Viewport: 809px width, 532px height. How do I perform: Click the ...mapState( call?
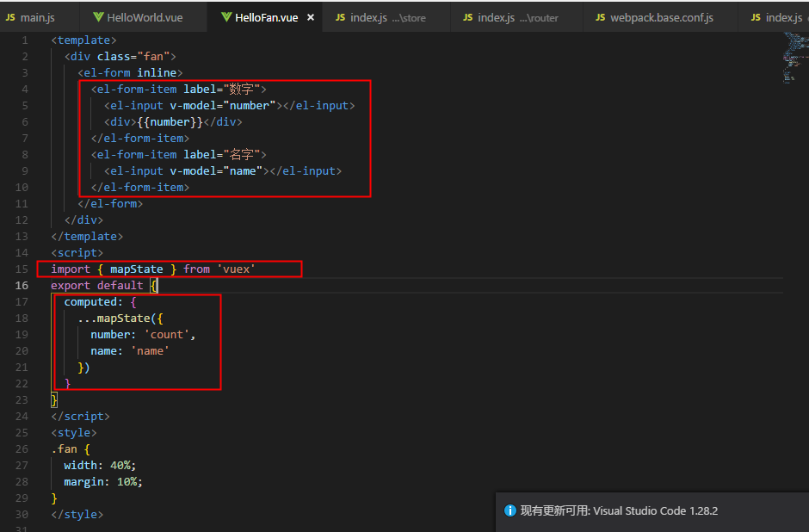click(x=117, y=319)
